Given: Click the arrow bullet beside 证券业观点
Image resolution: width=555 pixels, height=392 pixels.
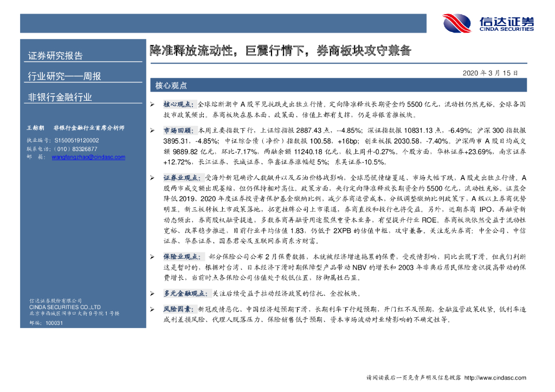Looking at the screenshot, I should (152, 178).
